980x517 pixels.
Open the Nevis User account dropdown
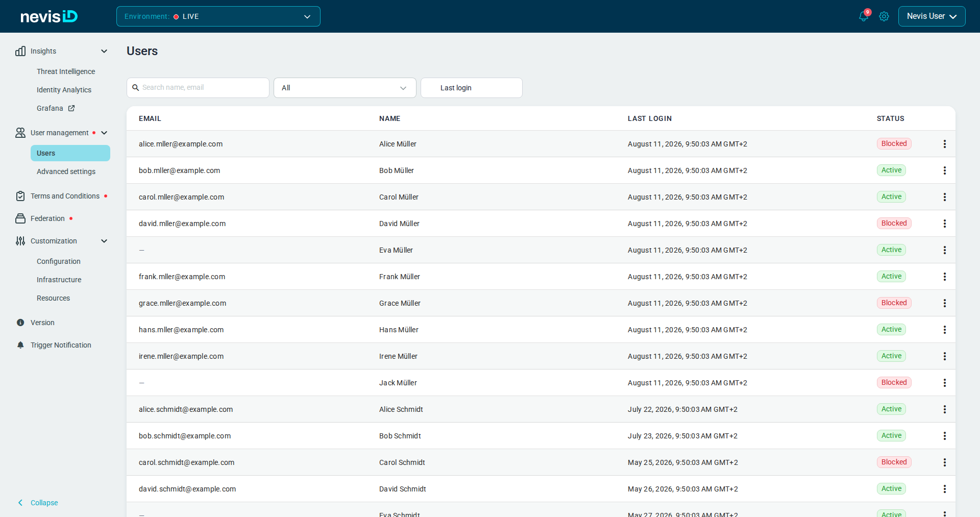pos(932,16)
